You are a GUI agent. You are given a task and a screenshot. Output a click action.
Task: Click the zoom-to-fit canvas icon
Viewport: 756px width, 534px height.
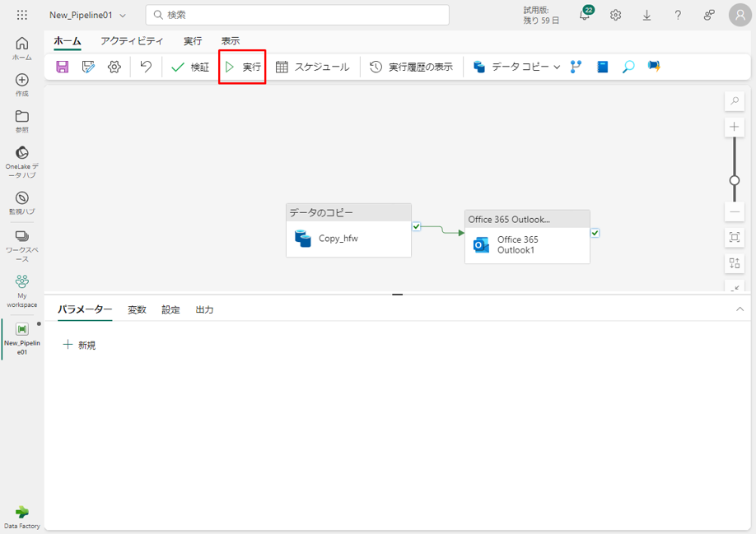pyautogui.click(x=734, y=237)
